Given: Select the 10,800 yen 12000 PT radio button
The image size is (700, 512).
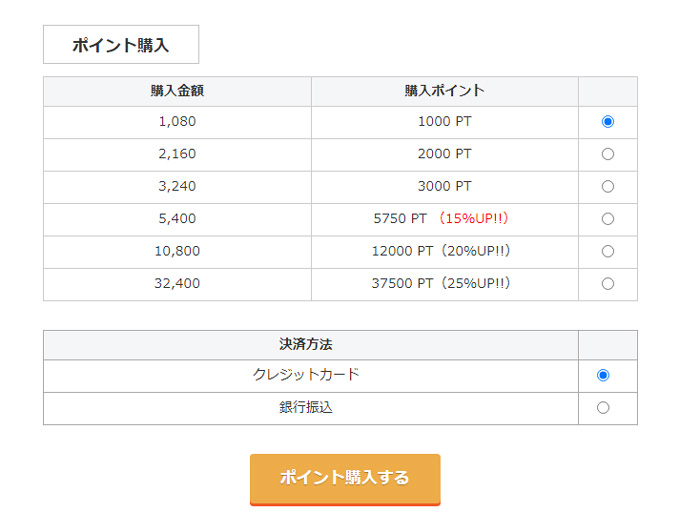Looking at the screenshot, I should coord(608,251).
